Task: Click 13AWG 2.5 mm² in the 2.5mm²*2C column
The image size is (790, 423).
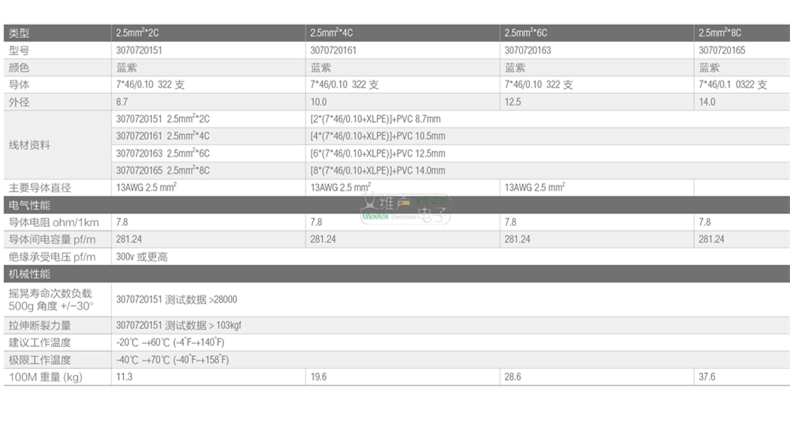Action: click(146, 187)
